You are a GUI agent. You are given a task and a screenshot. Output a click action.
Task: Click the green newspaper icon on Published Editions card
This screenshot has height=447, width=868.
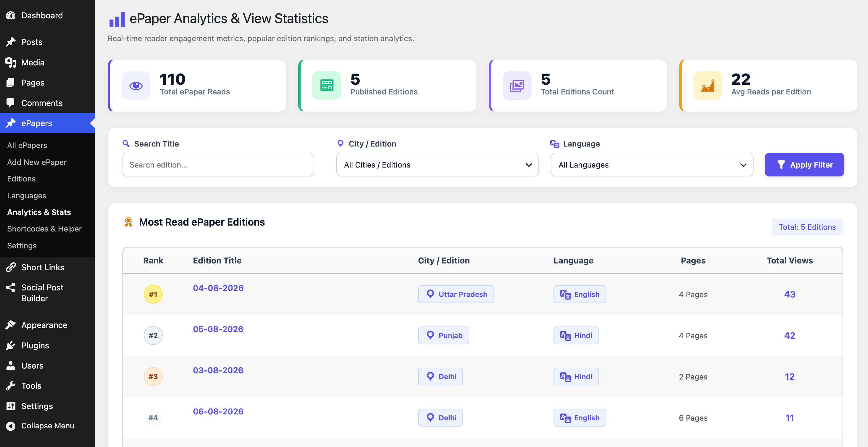coord(327,86)
